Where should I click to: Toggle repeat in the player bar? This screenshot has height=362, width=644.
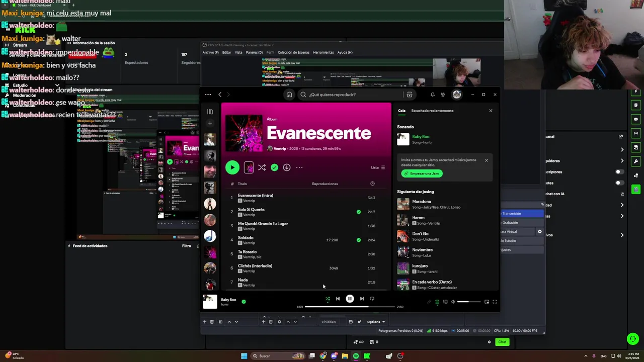pyautogui.click(x=372, y=299)
